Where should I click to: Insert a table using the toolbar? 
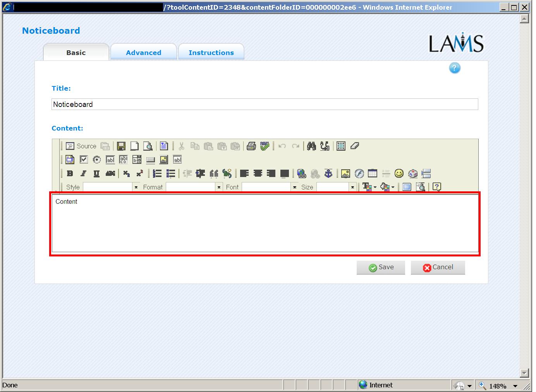373,174
